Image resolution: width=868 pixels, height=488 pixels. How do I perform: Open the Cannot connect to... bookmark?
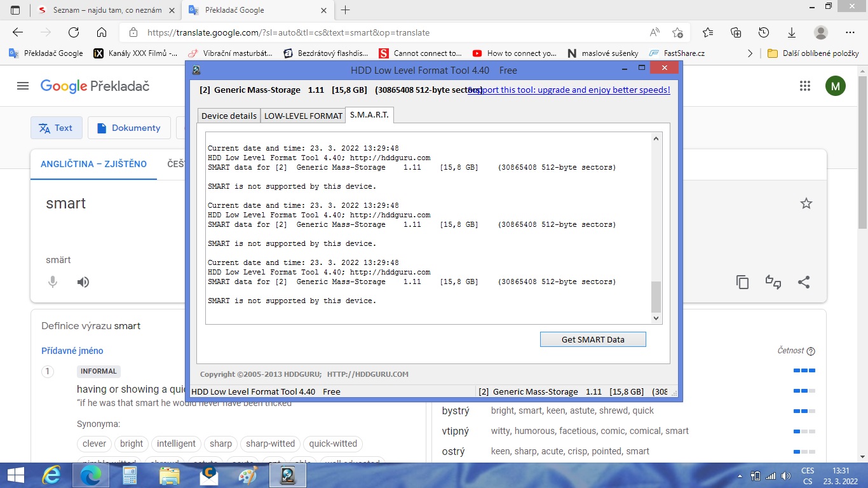pos(420,53)
